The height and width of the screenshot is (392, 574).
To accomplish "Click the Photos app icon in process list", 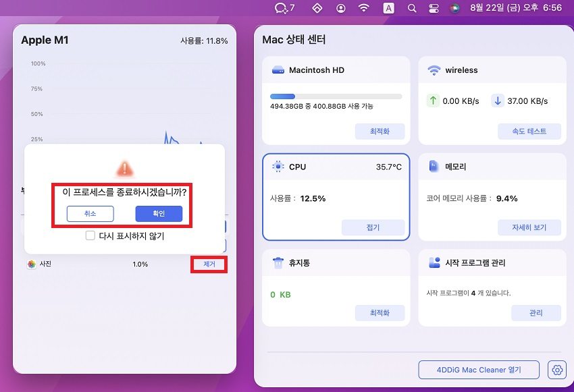I will [32, 264].
